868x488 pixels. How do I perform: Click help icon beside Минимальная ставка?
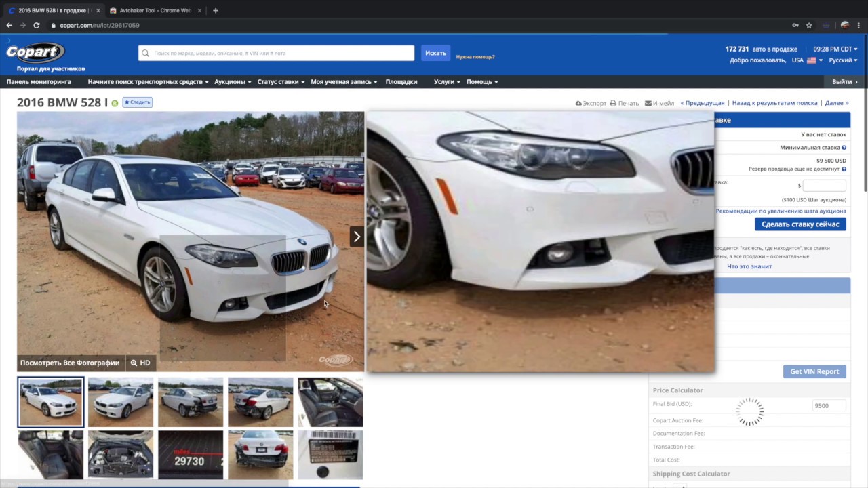844,148
